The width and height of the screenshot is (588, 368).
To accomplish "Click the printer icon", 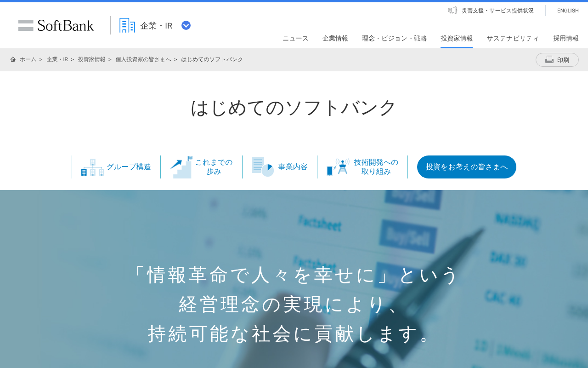I will (x=549, y=59).
